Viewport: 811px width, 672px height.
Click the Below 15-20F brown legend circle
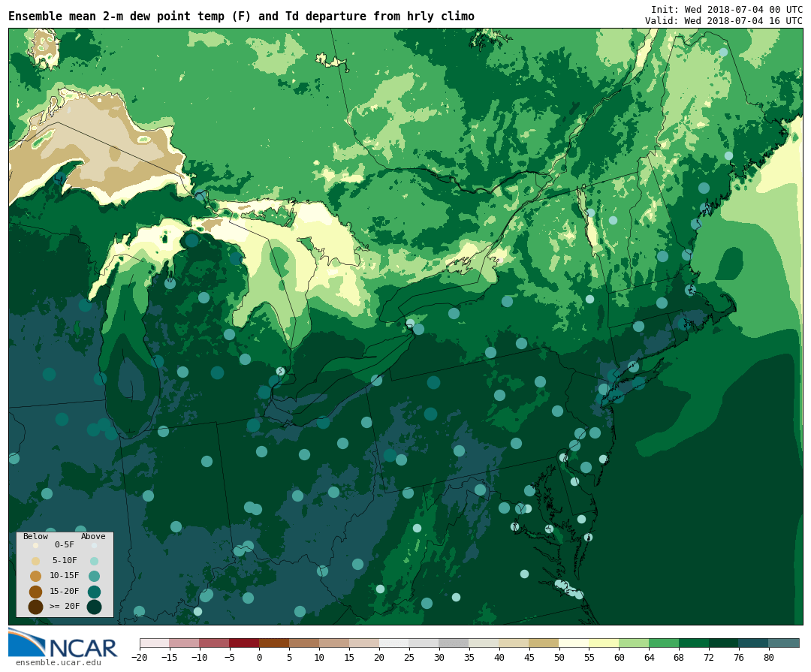coord(35,592)
